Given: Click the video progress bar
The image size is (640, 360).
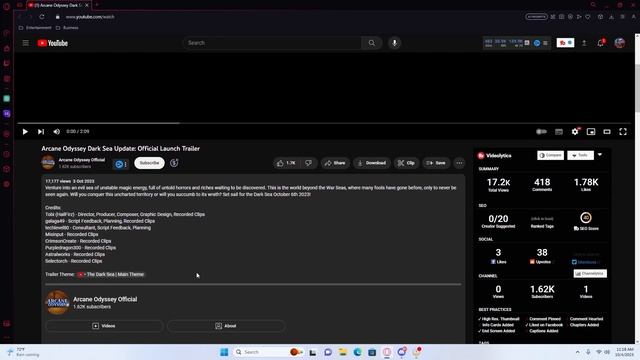Looking at the screenshot, I should click(x=324, y=122).
